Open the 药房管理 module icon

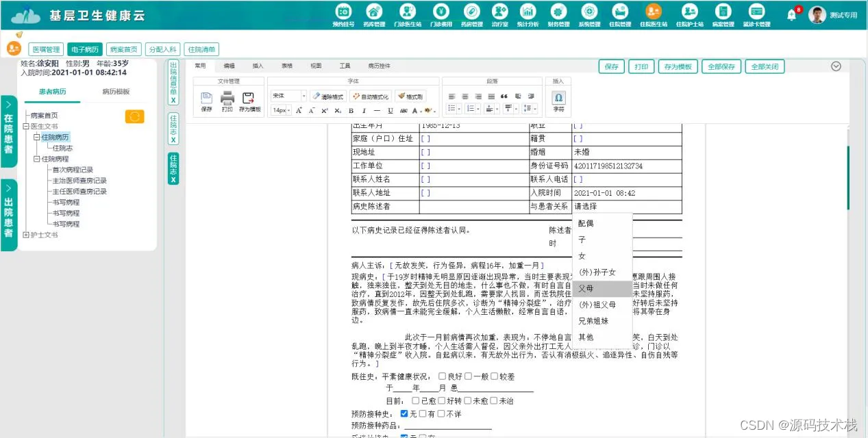tap(472, 12)
